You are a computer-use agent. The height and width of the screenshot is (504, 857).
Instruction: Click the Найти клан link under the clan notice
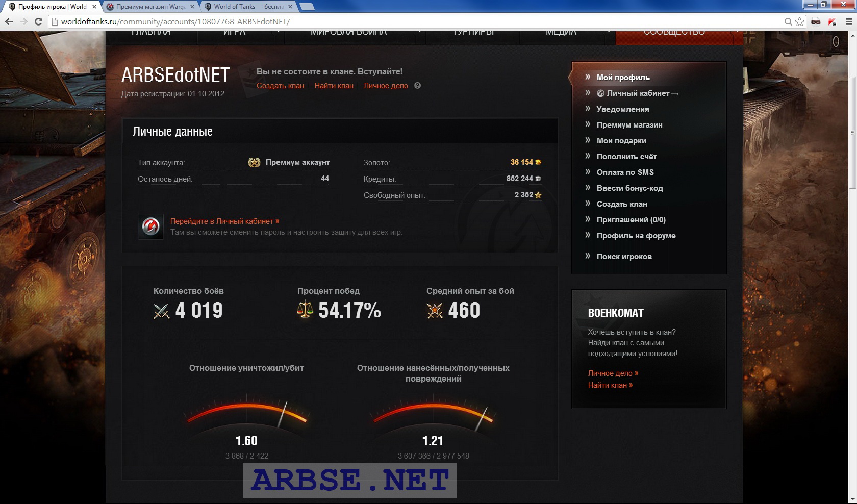point(334,86)
